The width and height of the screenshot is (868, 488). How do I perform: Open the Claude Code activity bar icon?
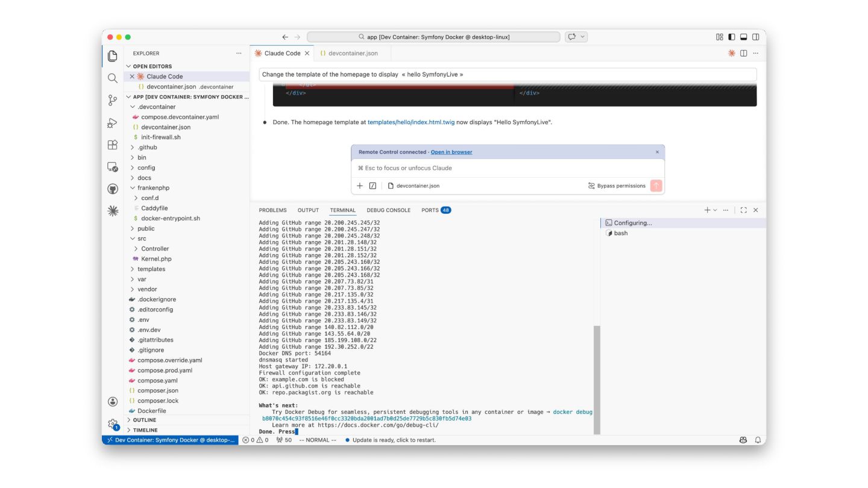tap(113, 211)
